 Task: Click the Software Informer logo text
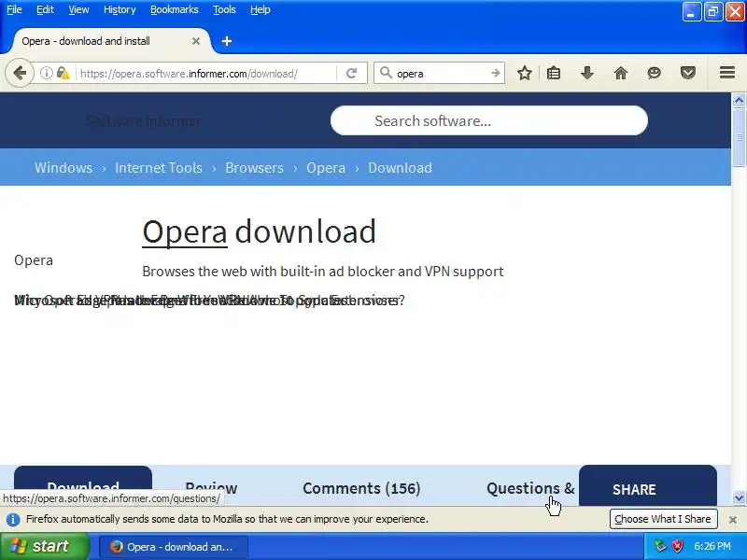(x=144, y=121)
